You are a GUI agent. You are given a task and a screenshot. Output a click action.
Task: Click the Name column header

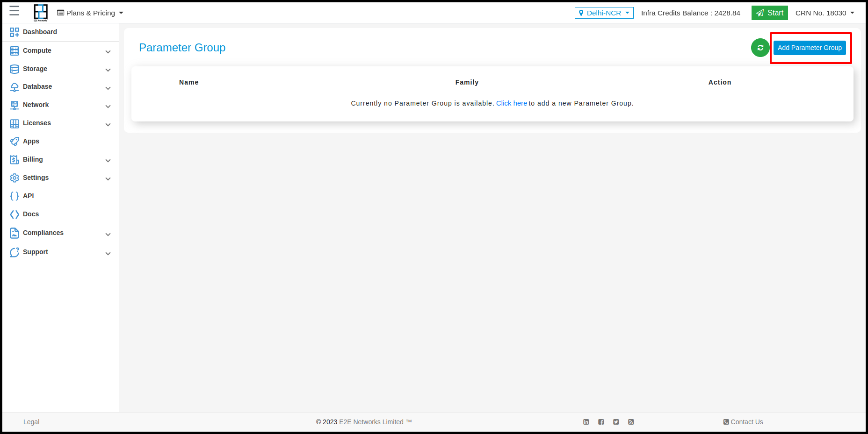pyautogui.click(x=189, y=82)
